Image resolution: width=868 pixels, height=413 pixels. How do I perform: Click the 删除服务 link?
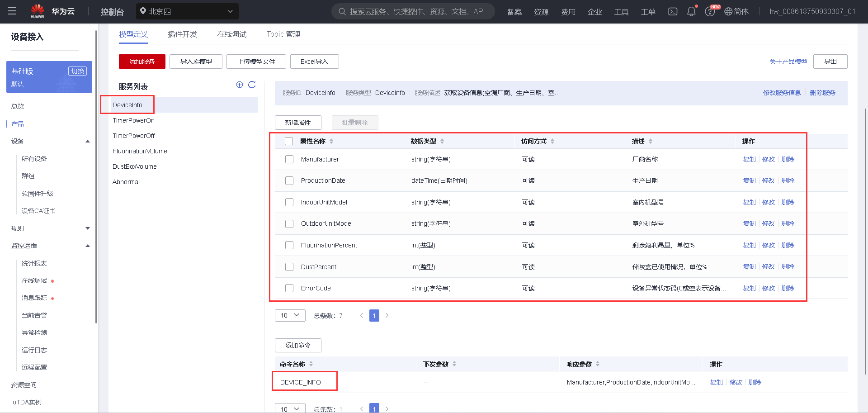coord(823,93)
